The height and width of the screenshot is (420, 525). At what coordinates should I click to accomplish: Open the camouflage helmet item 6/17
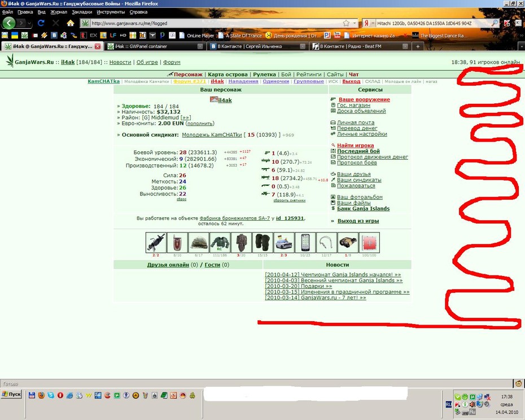(x=199, y=242)
